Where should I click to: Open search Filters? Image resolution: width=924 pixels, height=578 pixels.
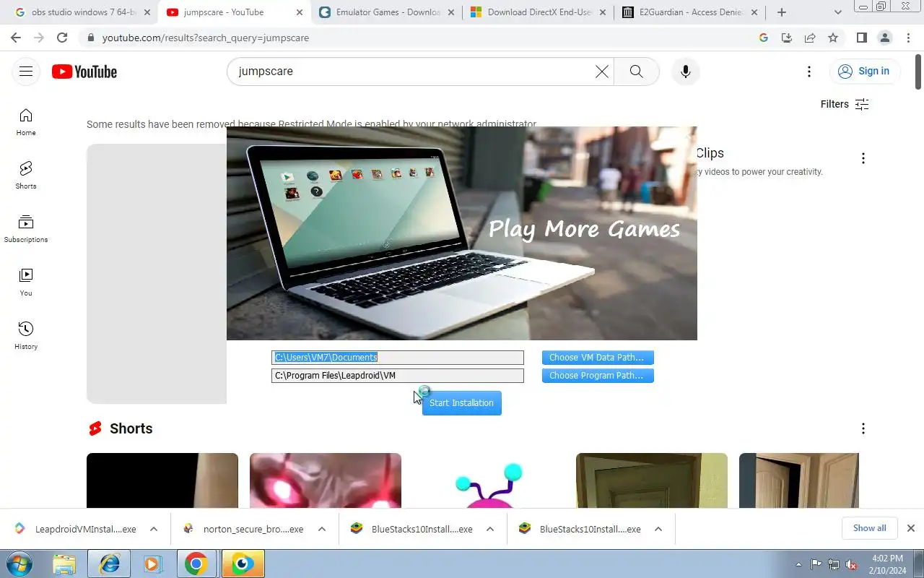[845, 104]
